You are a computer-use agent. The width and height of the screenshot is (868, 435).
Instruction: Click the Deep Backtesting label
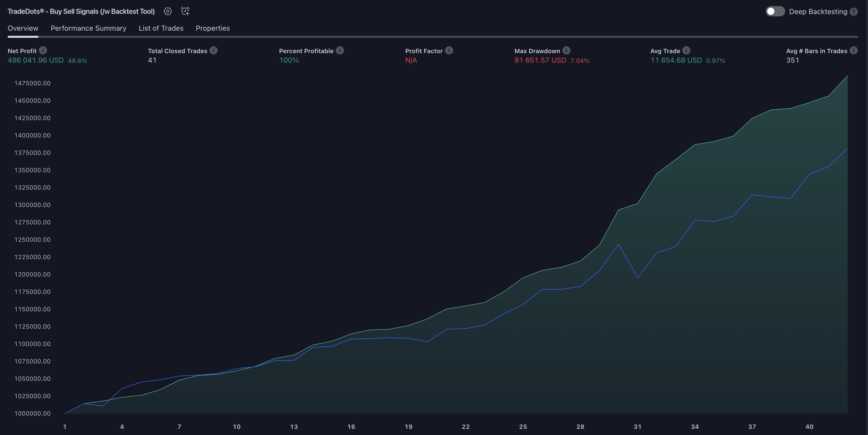pos(818,12)
